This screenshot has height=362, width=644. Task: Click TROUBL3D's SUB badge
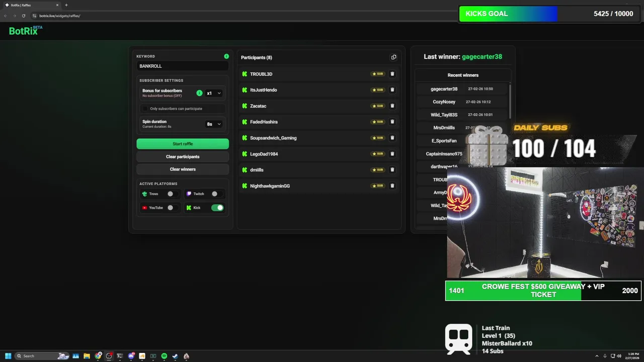click(378, 74)
